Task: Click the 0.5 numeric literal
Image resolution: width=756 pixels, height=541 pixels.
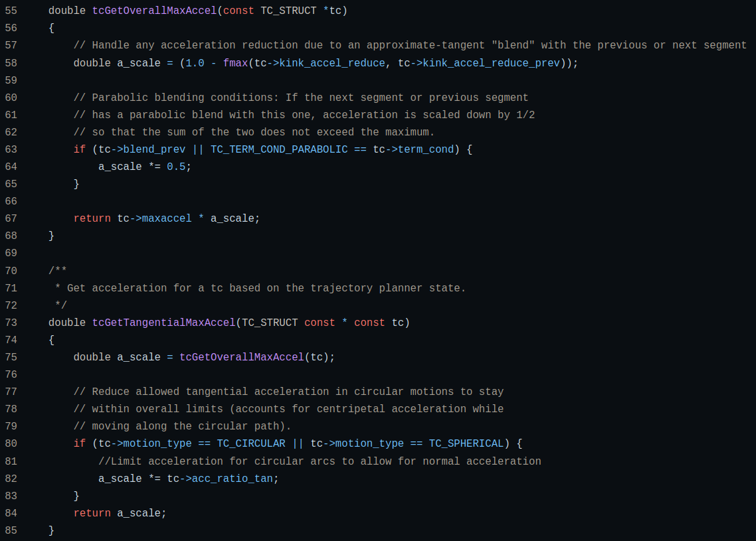Action: (x=176, y=167)
